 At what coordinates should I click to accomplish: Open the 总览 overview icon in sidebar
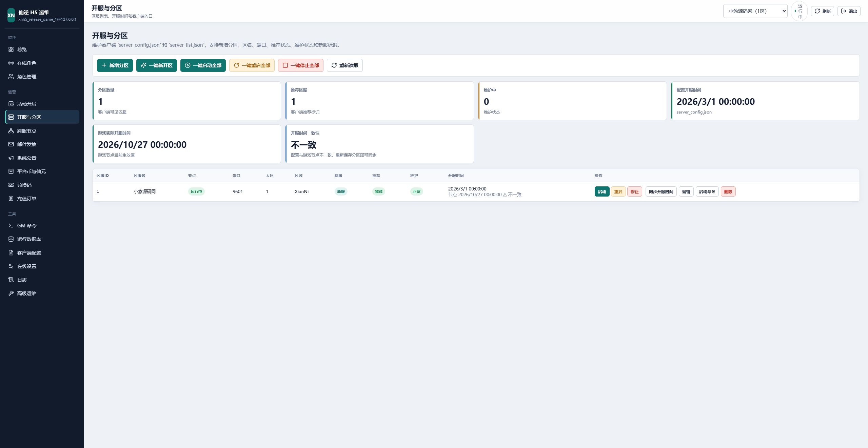(x=11, y=49)
